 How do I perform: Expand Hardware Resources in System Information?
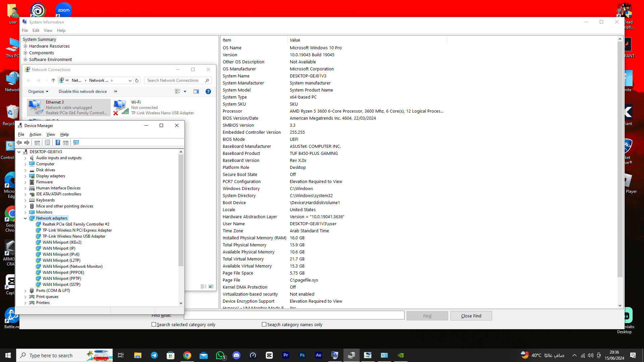25,46
